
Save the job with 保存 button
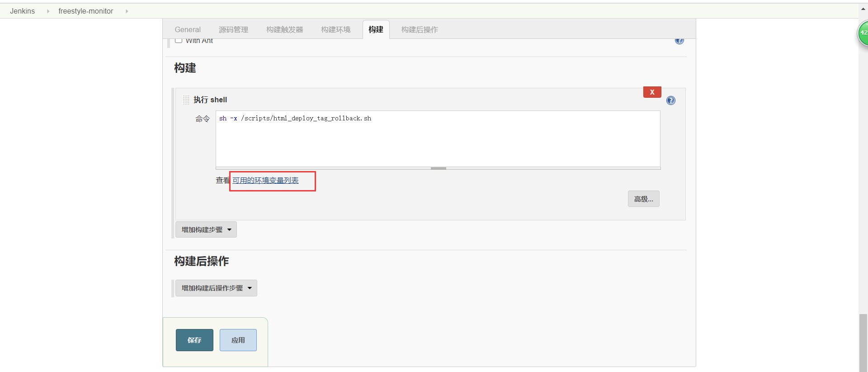point(194,340)
